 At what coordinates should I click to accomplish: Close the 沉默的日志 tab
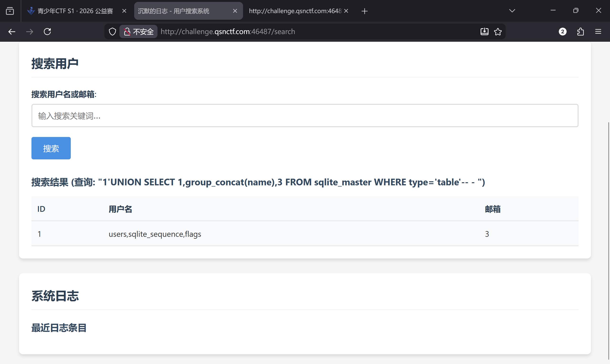tap(235, 11)
